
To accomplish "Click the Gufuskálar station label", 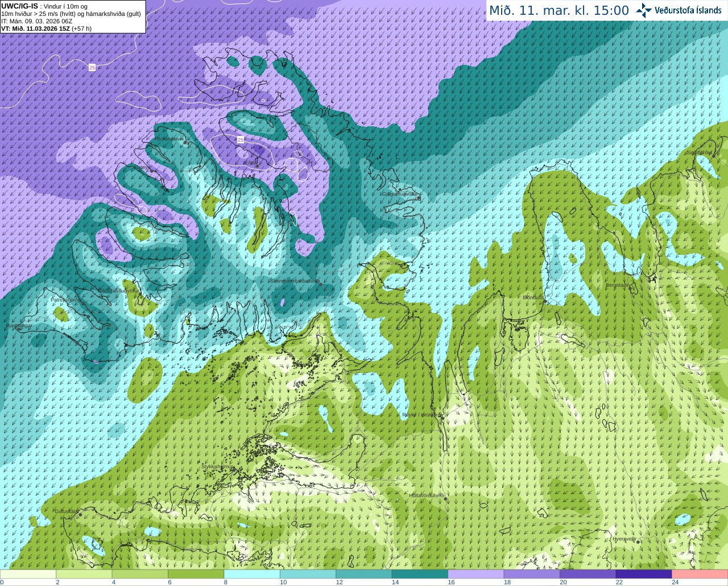I will point(66,511).
